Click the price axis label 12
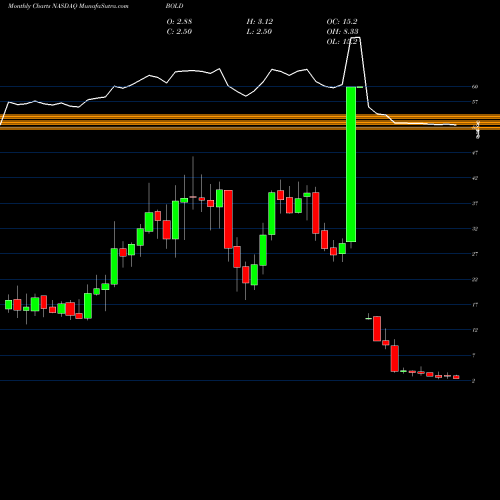This screenshot has width=500, height=500. pyautogui.click(x=475, y=330)
